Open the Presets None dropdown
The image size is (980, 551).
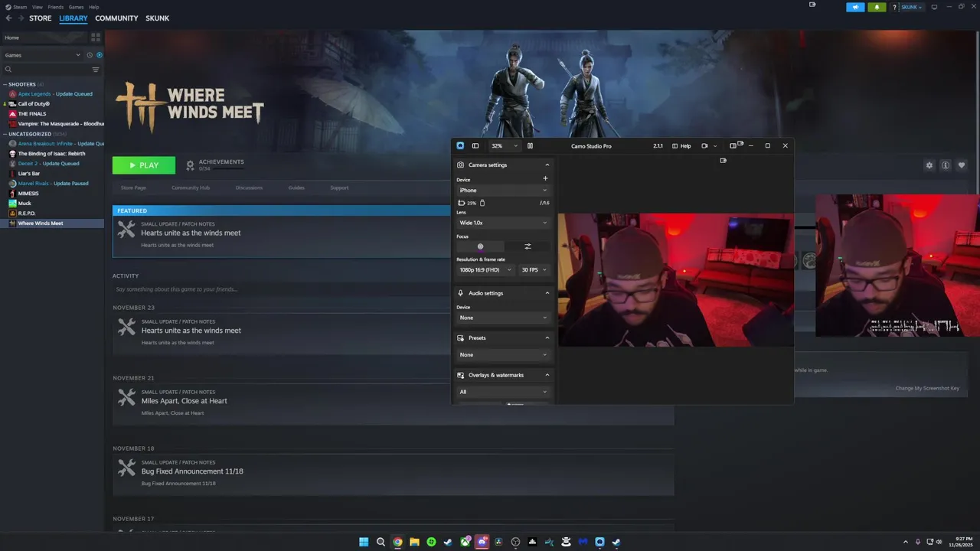(x=503, y=354)
